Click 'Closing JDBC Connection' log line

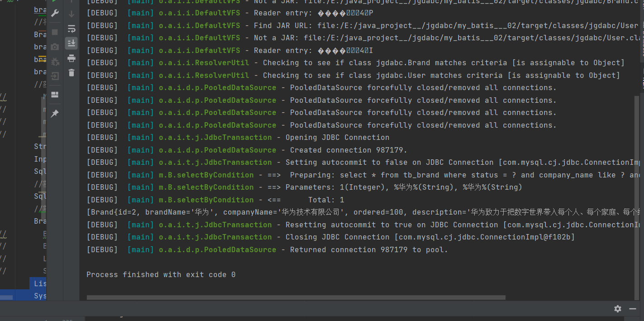coord(331,237)
